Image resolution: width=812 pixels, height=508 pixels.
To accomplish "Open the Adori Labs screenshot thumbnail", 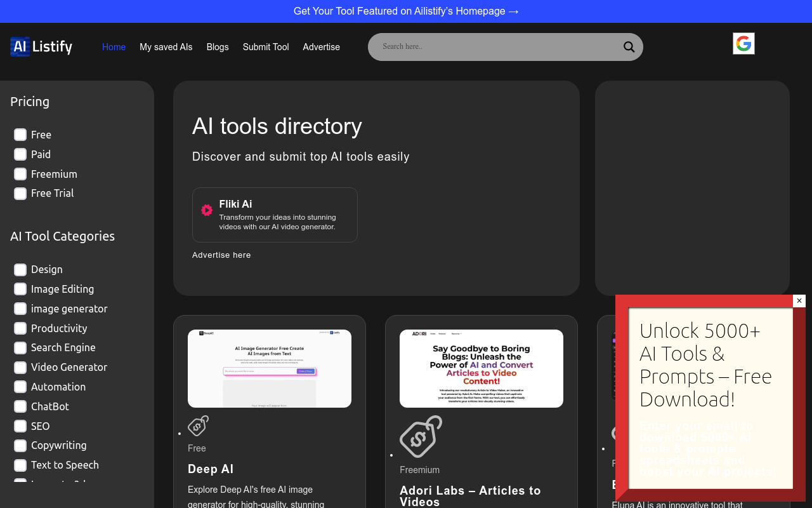I will [x=481, y=368].
